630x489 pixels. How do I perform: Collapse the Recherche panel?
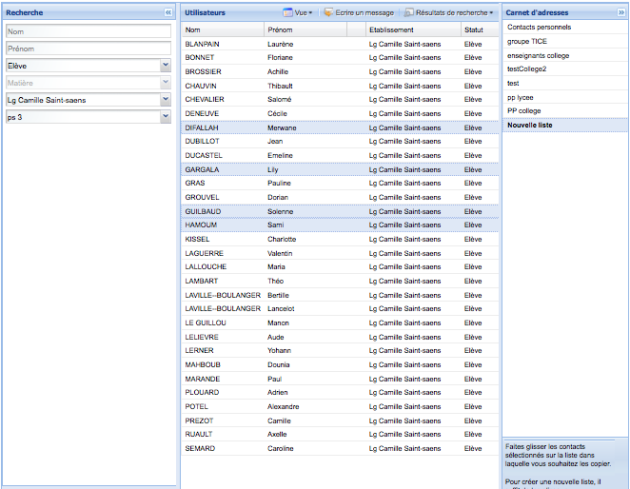[168, 12]
